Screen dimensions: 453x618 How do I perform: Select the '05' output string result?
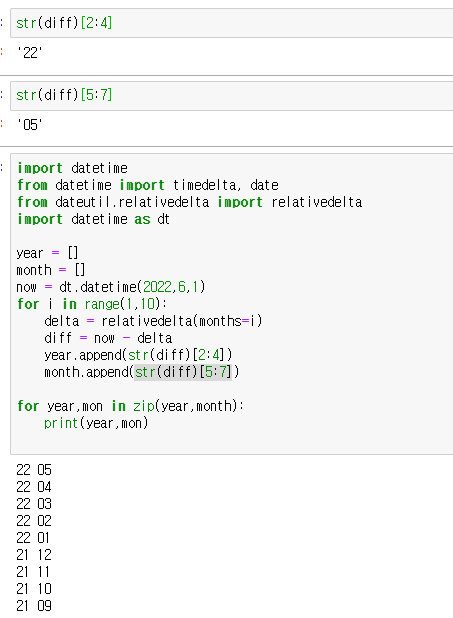coord(29,125)
